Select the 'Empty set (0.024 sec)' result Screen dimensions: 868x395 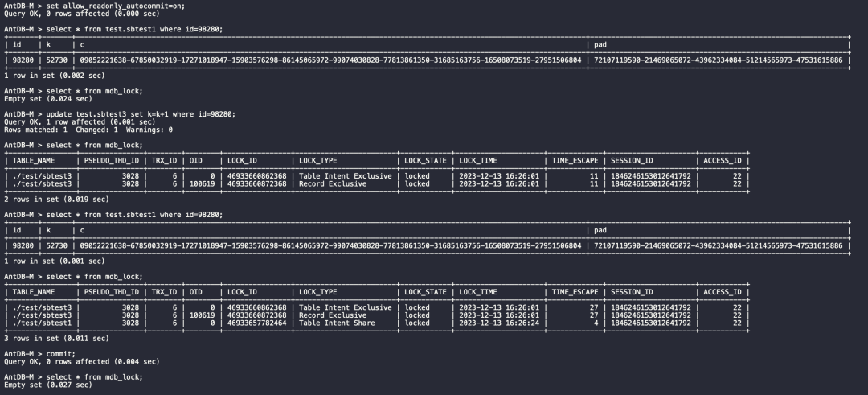pos(47,99)
